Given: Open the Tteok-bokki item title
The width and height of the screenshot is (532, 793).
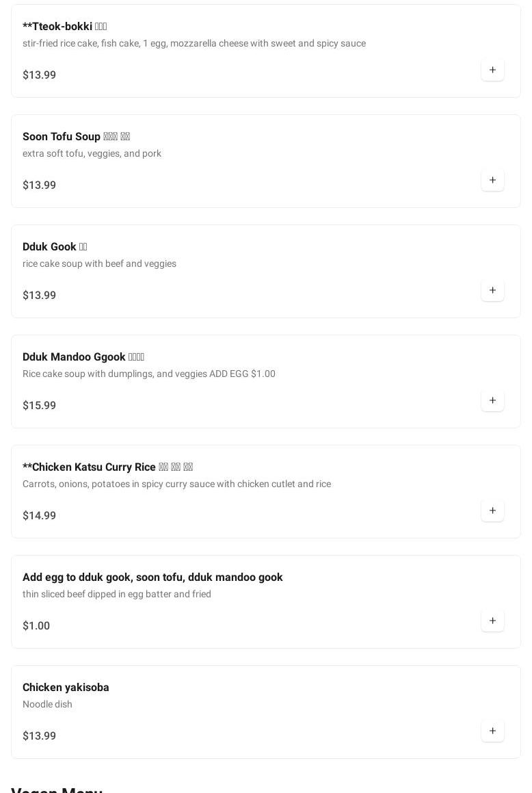Looking at the screenshot, I should pyautogui.click(x=64, y=26).
